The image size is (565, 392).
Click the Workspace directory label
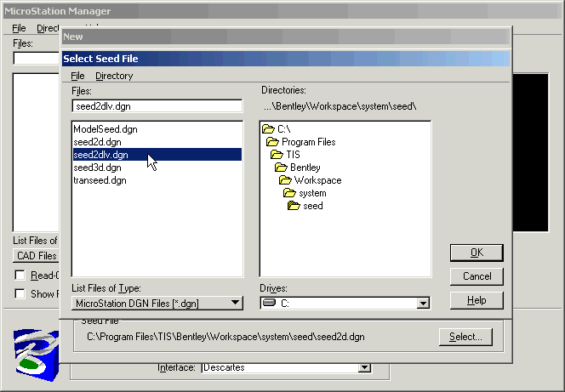tap(318, 180)
